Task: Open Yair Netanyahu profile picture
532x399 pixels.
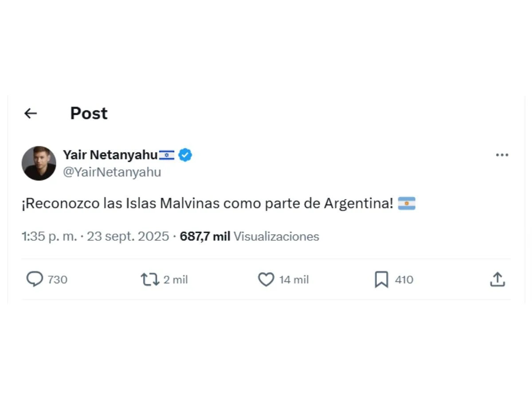Action: pos(39,163)
